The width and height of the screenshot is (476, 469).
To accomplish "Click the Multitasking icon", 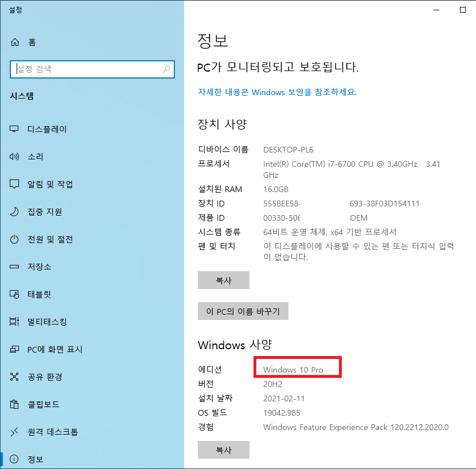I will coord(14,322).
